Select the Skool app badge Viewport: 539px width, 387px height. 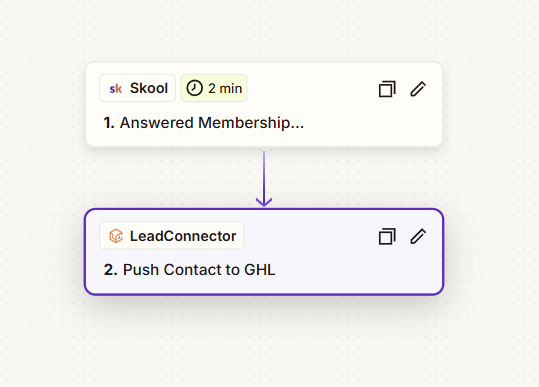pos(138,88)
